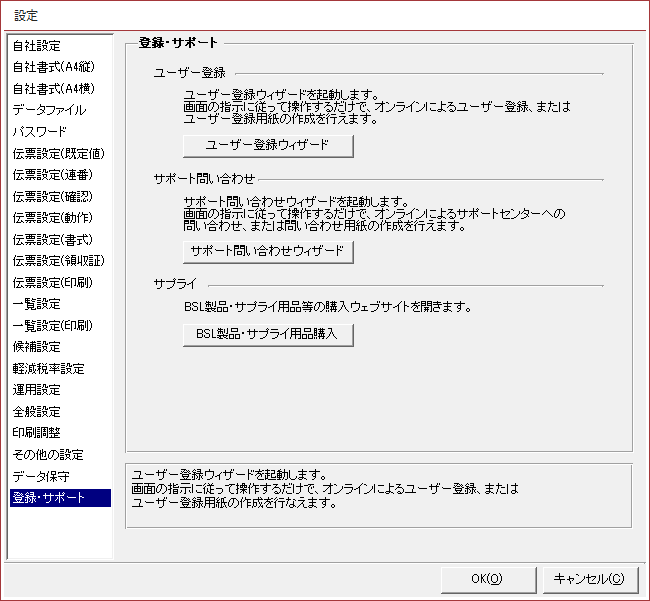The width and height of the screenshot is (650, 601).
Task: Select highlighted 登録・サポート list item
Action: [60, 498]
